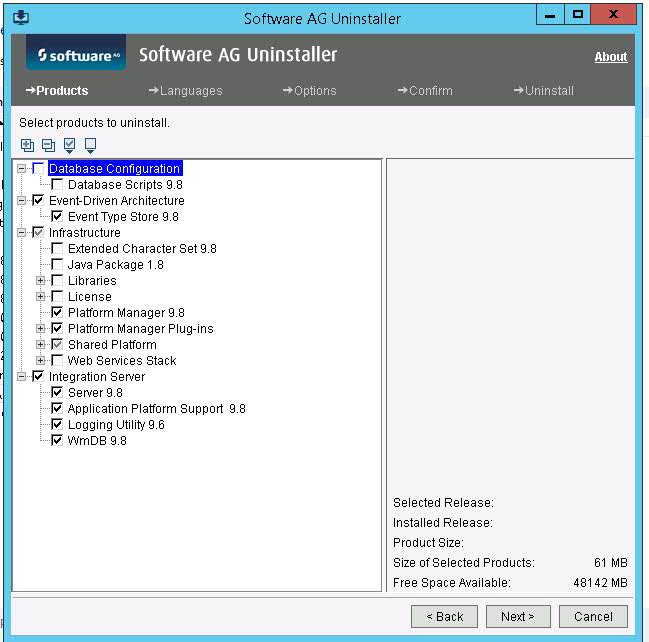Select the WmDB 9.8 tree label

(97, 440)
